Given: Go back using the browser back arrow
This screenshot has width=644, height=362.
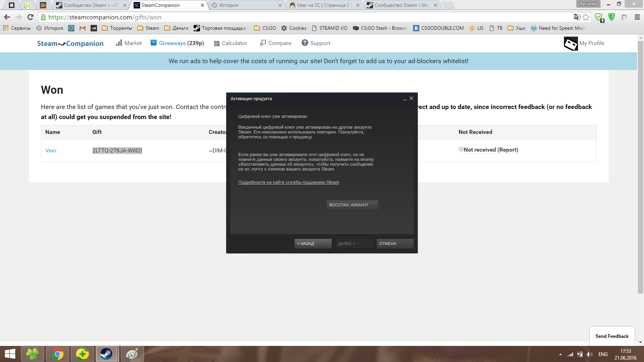Looking at the screenshot, I should click(x=7, y=17).
